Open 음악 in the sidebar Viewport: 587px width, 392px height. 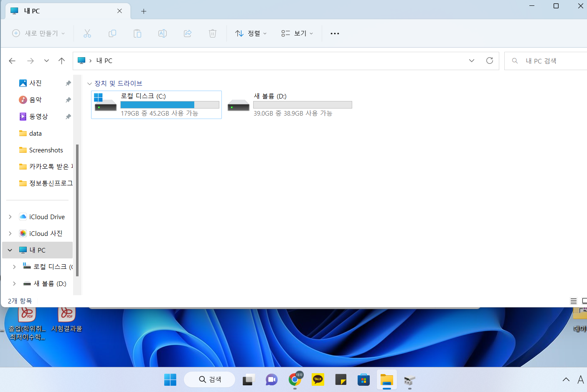[x=36, y=100]
